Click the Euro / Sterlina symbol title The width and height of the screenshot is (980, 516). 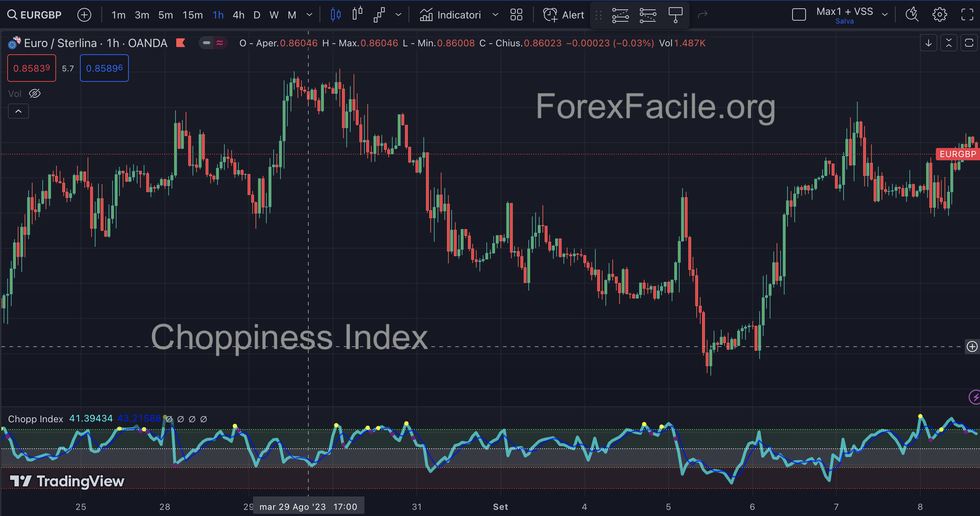coord(96,43)
